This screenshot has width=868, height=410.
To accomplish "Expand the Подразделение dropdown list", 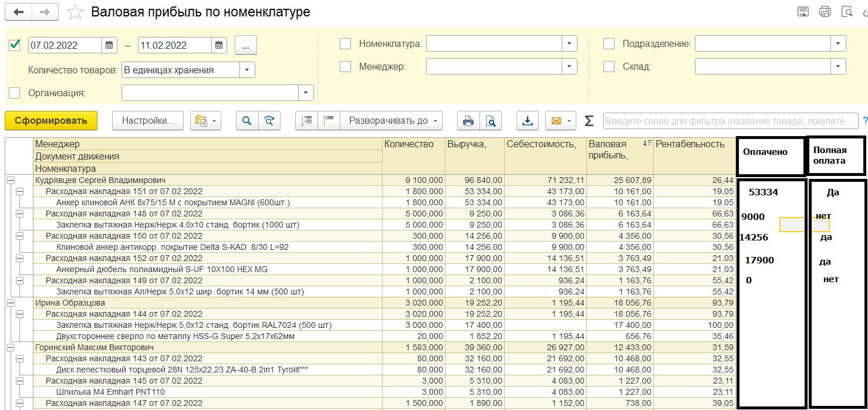I will coord(838,43).
